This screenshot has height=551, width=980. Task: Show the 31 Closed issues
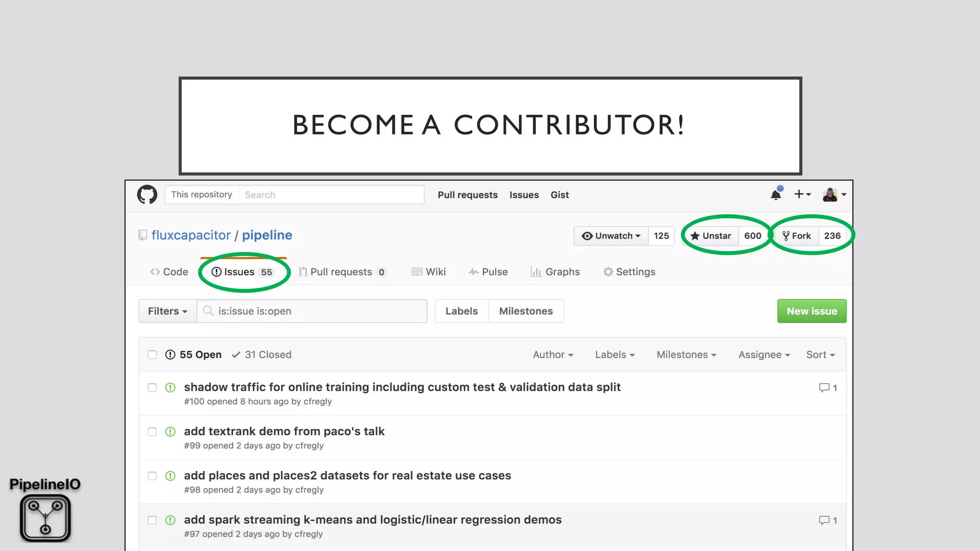[x=262, y=354]
